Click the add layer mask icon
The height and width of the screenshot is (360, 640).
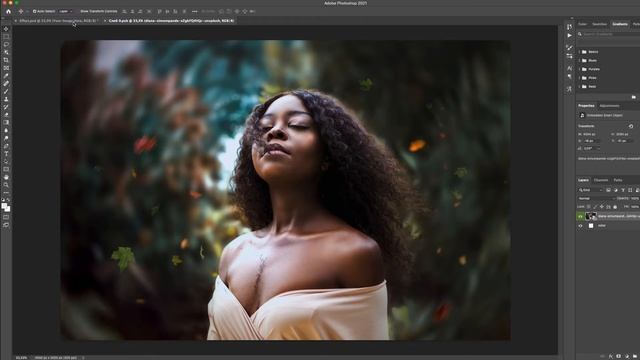pos(618,356)
